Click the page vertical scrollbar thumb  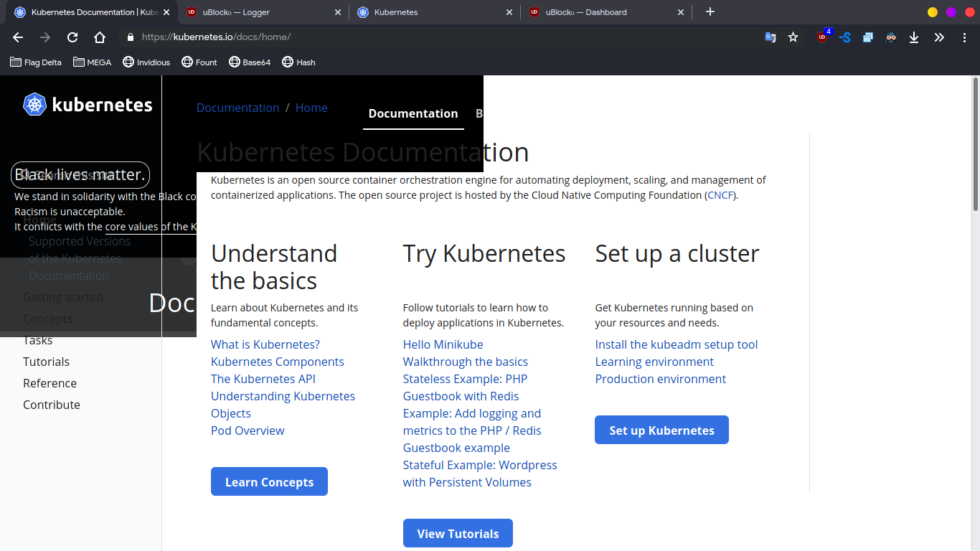coord(975,143)
